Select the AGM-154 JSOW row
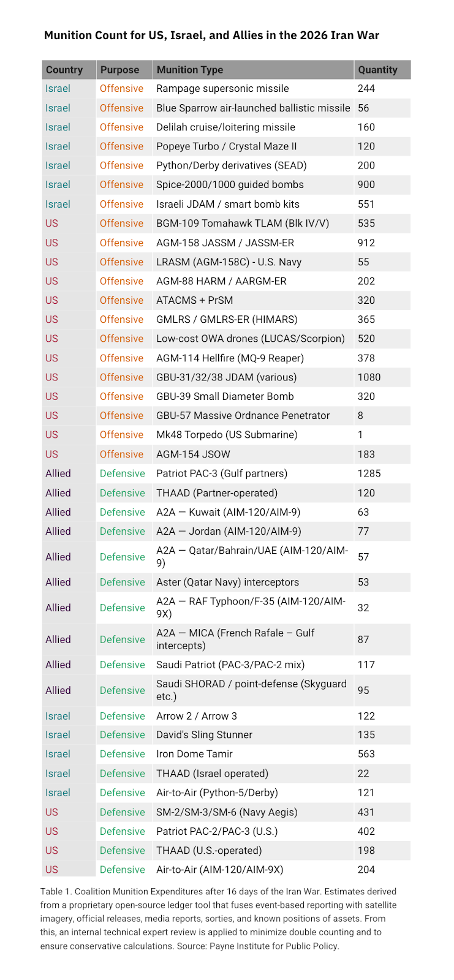Screen dimensions: 454x980 pos(226,454)
